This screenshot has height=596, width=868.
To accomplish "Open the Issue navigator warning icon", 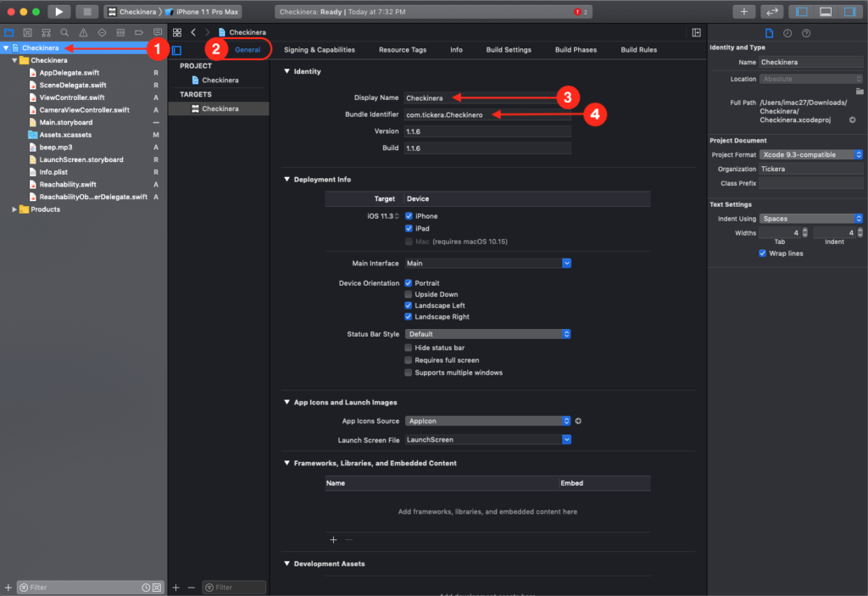I will point(83,33).
